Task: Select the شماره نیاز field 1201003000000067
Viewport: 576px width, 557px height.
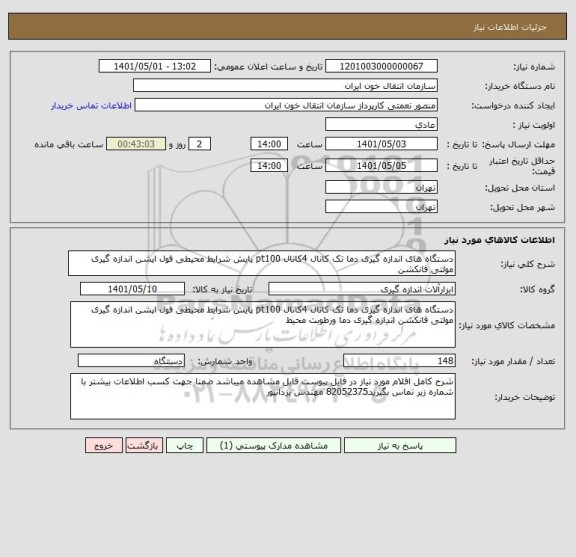Action: pyautogui.click(x=381, y=66)
